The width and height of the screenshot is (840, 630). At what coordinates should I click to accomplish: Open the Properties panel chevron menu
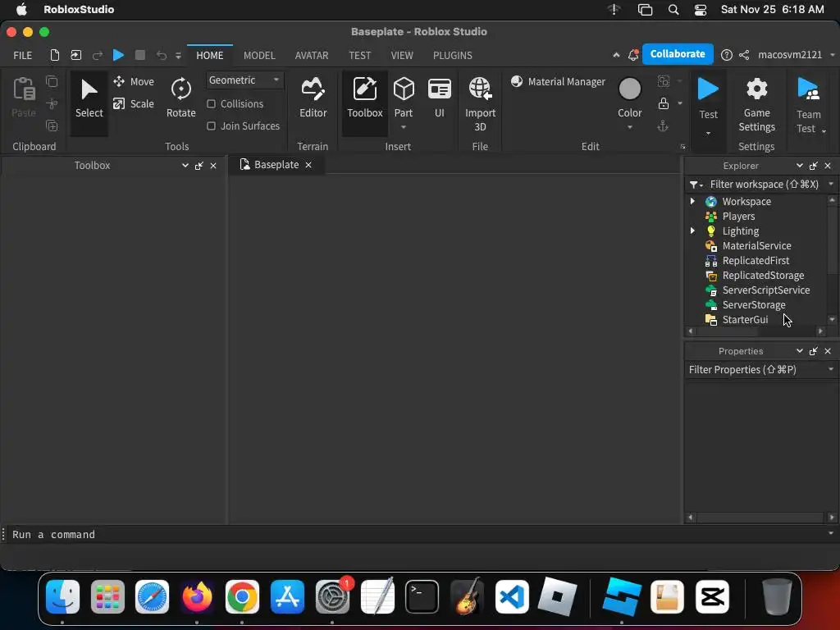pos(799,351)
